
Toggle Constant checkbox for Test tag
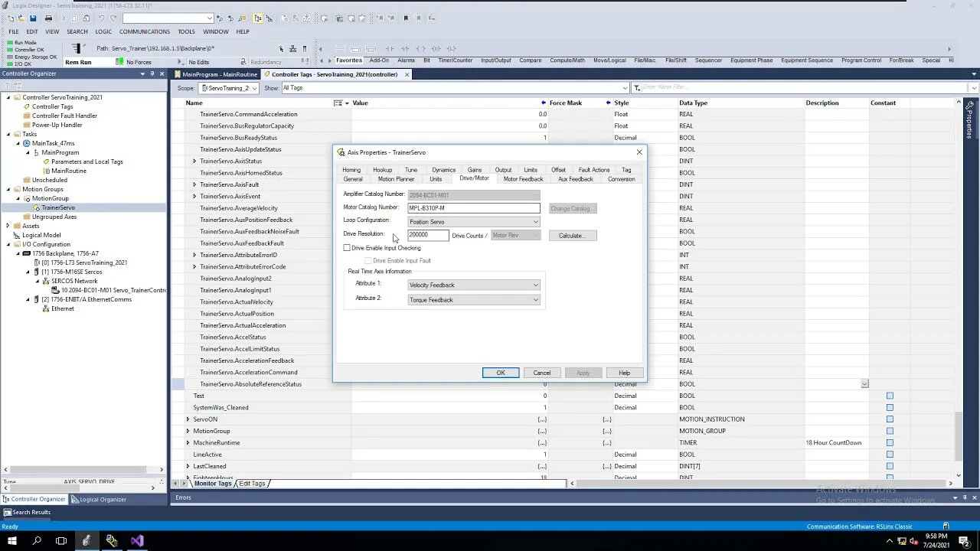(890, 396)
